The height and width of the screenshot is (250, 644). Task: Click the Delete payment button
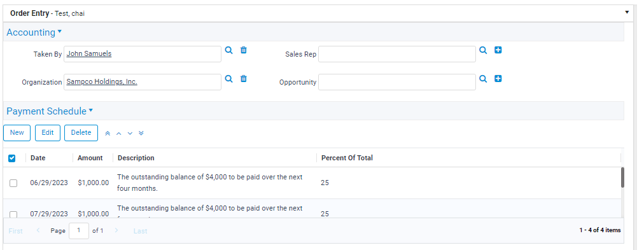[x=81, y=132]
